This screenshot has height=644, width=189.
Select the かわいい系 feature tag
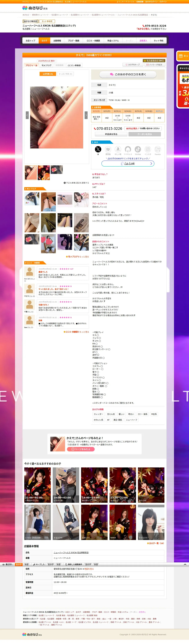(x=98, y=420)
